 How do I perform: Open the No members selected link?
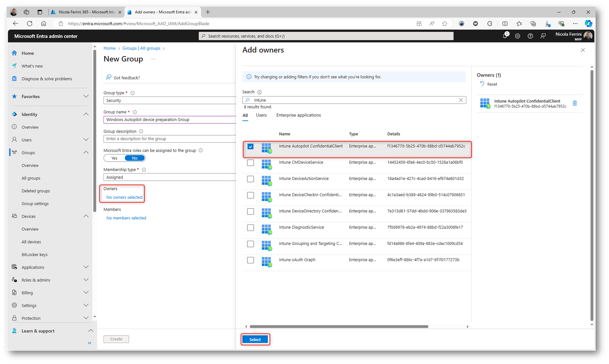click(126, 218)
